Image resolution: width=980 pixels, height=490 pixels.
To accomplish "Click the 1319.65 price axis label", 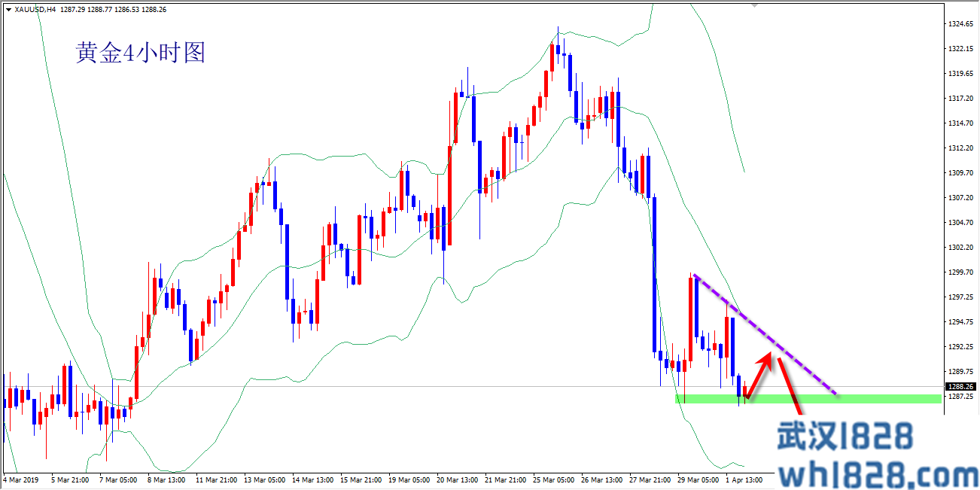I will [960, 74].
